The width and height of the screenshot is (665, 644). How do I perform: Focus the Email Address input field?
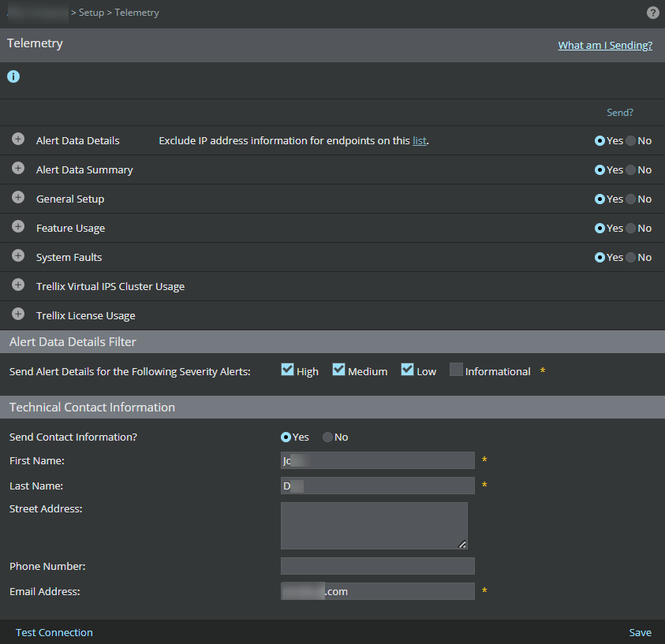point(377,591)
